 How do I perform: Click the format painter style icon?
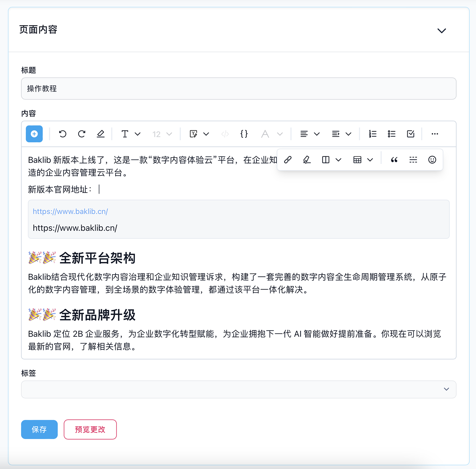pos(193,134)
